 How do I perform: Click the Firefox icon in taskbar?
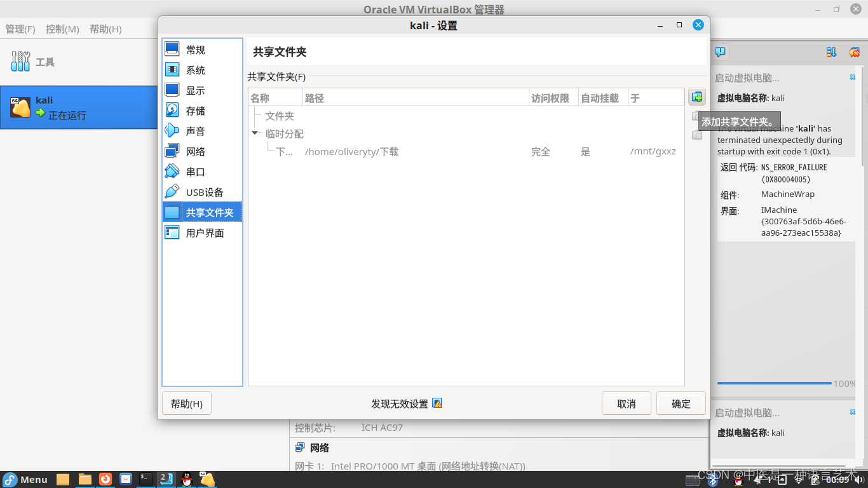[x=105, y=479]
